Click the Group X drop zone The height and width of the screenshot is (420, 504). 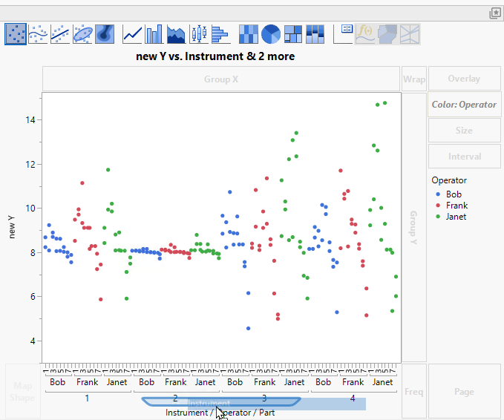click(221, 79)
